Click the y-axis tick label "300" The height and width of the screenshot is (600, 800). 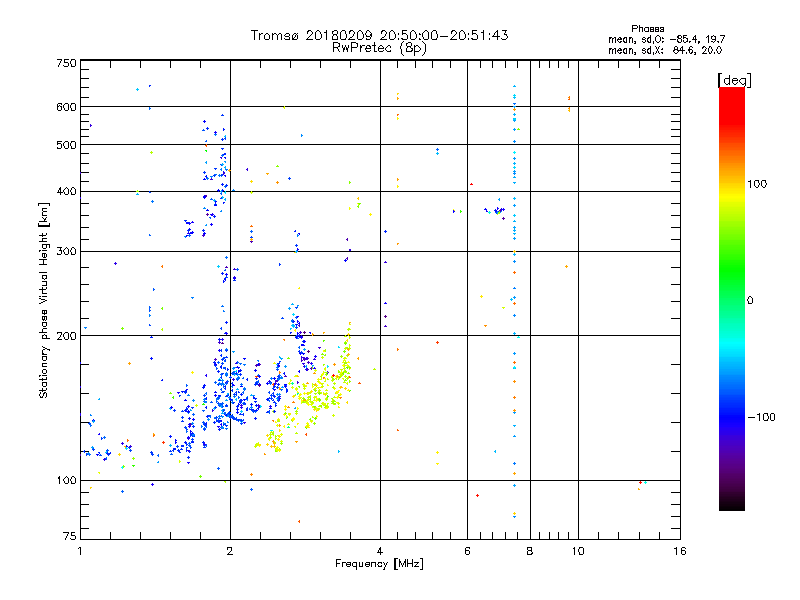pyautogui.click(x=66, y=252)
